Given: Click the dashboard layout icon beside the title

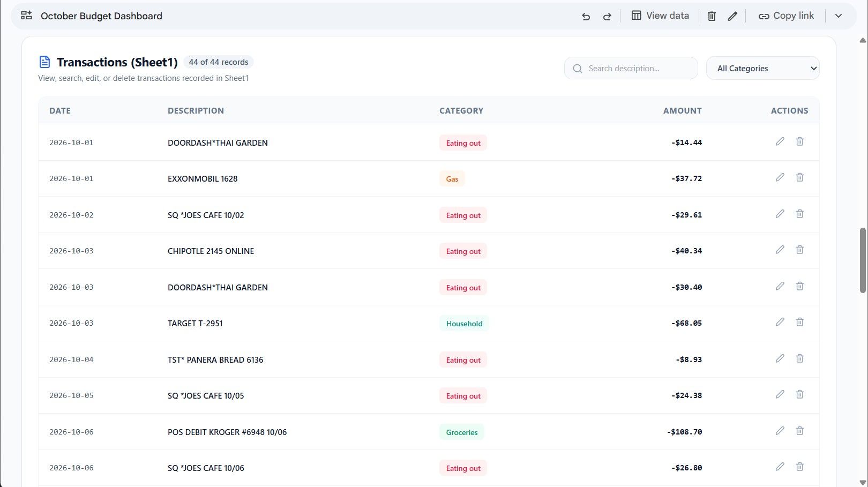Looking at the screenshot, I should [x=26, y=16].
